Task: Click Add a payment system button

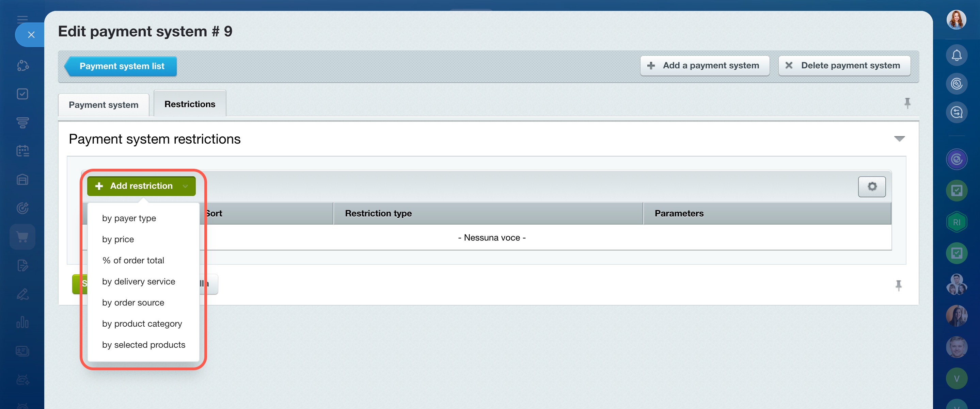Action: tap(704, 65)
